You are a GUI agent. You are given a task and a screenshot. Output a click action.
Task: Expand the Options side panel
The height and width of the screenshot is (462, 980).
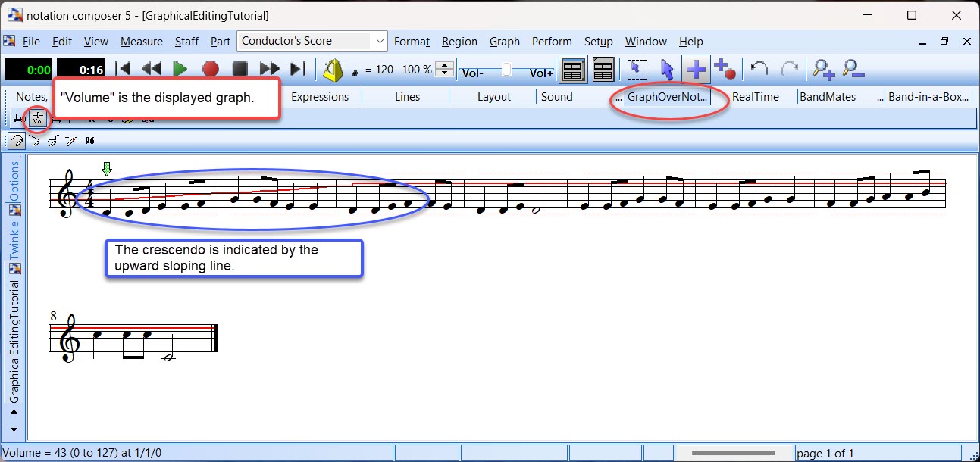point(14,182)
